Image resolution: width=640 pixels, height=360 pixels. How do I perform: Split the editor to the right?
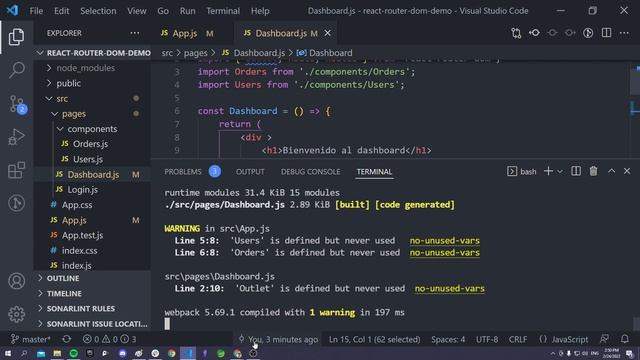point(607,33)
